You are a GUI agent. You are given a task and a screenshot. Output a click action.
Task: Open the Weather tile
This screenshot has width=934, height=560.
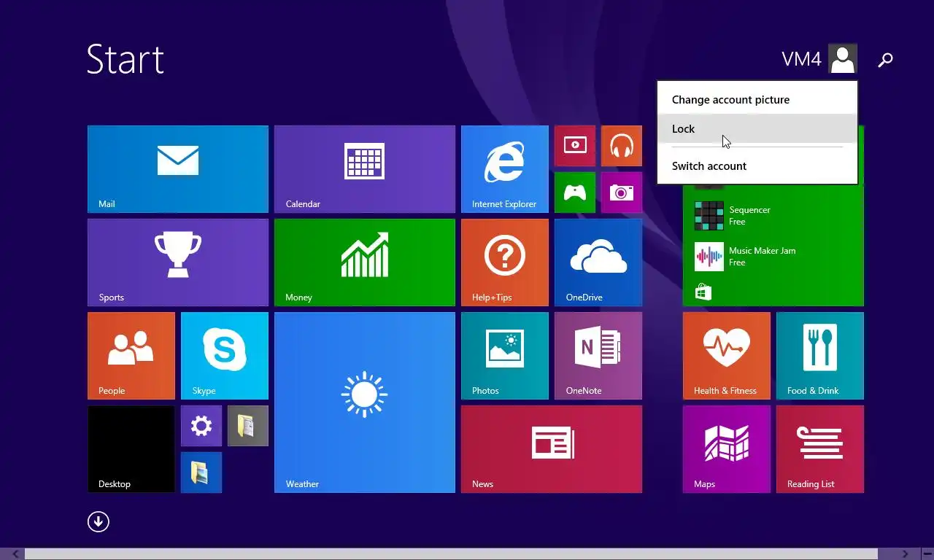tap(365, 402)
